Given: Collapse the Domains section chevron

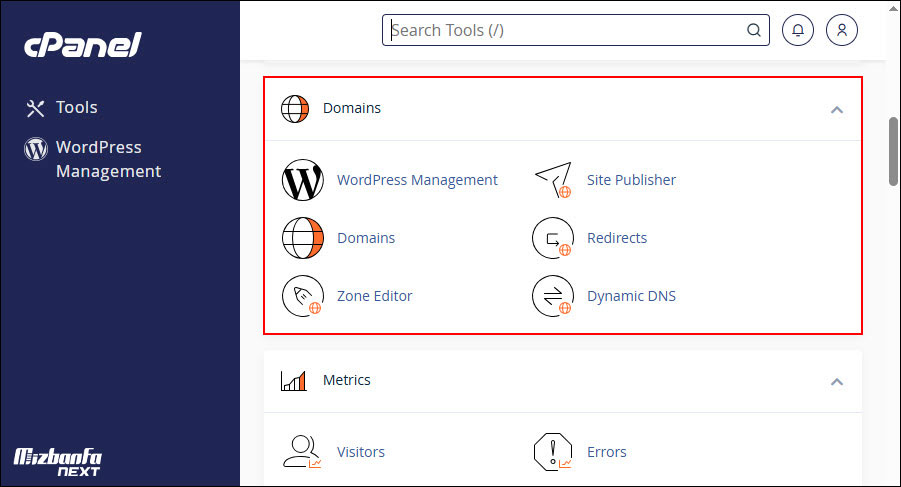Looking at the screenshot, I should [x=837, y=109].
